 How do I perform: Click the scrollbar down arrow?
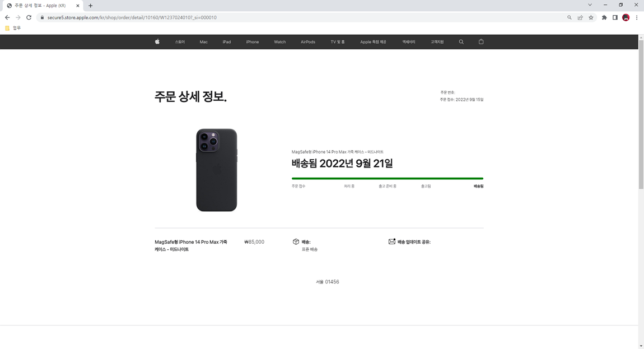click(641, 346)
